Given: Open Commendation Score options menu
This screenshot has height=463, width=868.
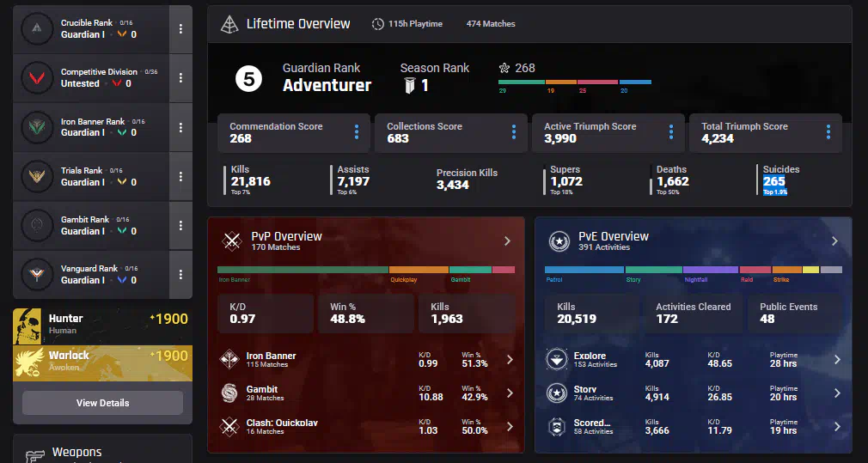Looking at the screenshot, I should click(357, 131).
